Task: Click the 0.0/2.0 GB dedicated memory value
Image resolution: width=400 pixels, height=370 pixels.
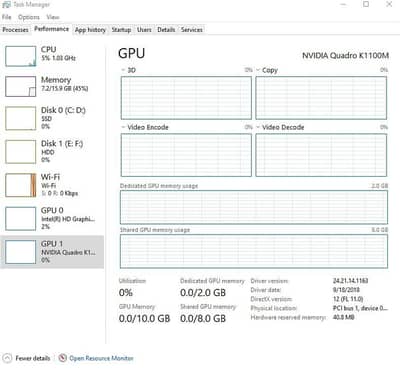Action: pos(203,293)
